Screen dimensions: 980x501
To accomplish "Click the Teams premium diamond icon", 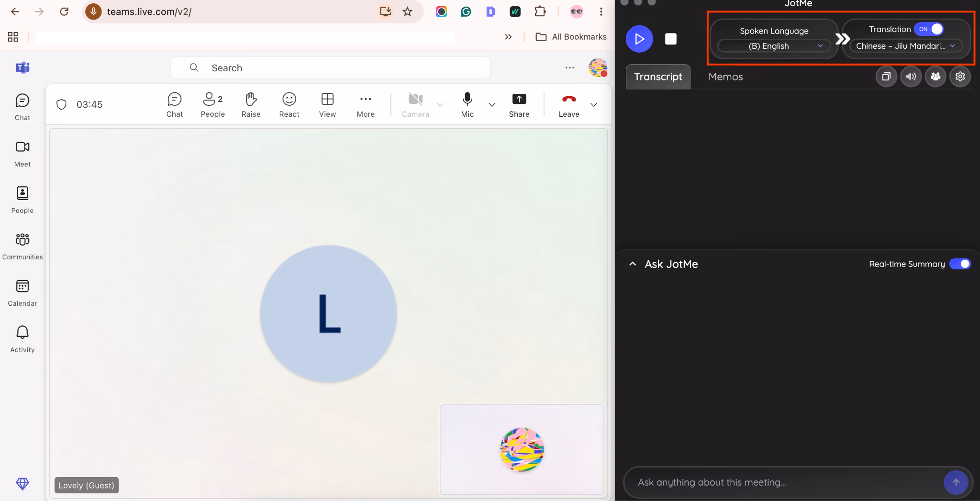I will pos(22,484).
